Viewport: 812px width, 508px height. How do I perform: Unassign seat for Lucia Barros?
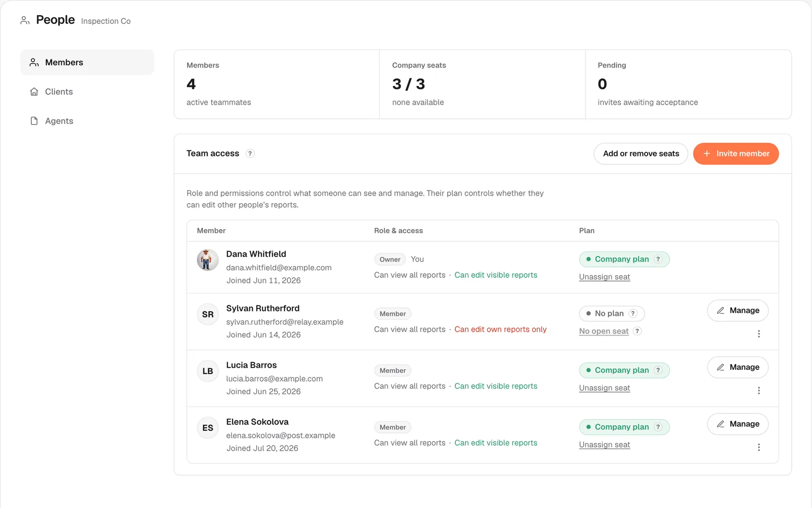coord(604,388)
